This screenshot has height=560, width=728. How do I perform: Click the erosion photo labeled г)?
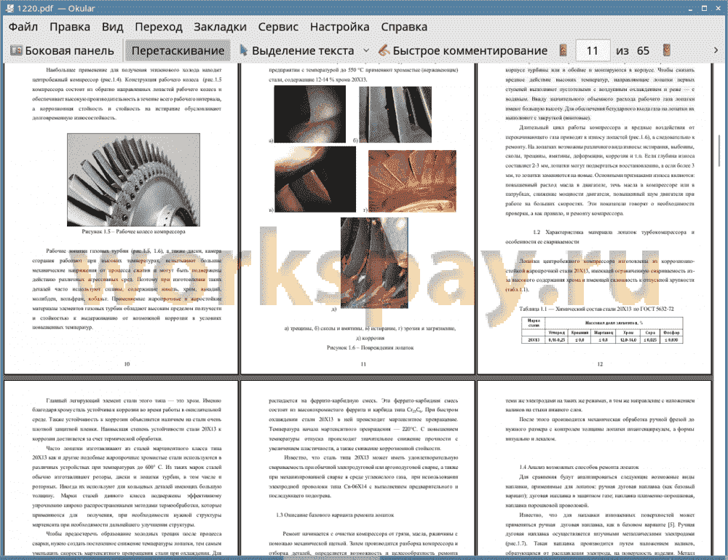click(x=412, y=181)
